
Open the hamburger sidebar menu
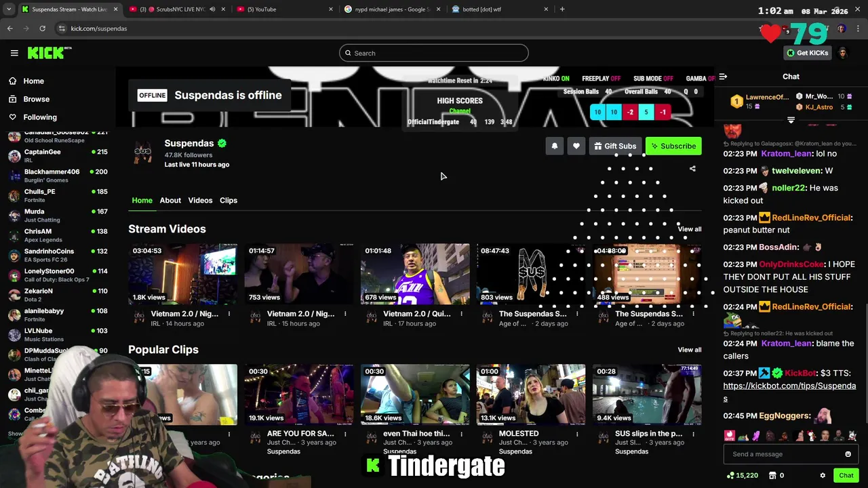point(14,53)
